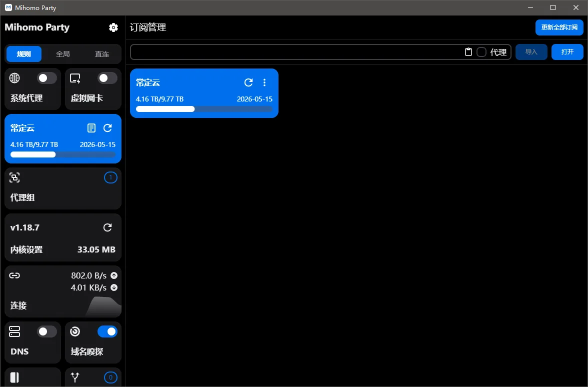Switch to 规则 mode tab
Viewport: 588px width, 387px height.
[x=23, y=54]
